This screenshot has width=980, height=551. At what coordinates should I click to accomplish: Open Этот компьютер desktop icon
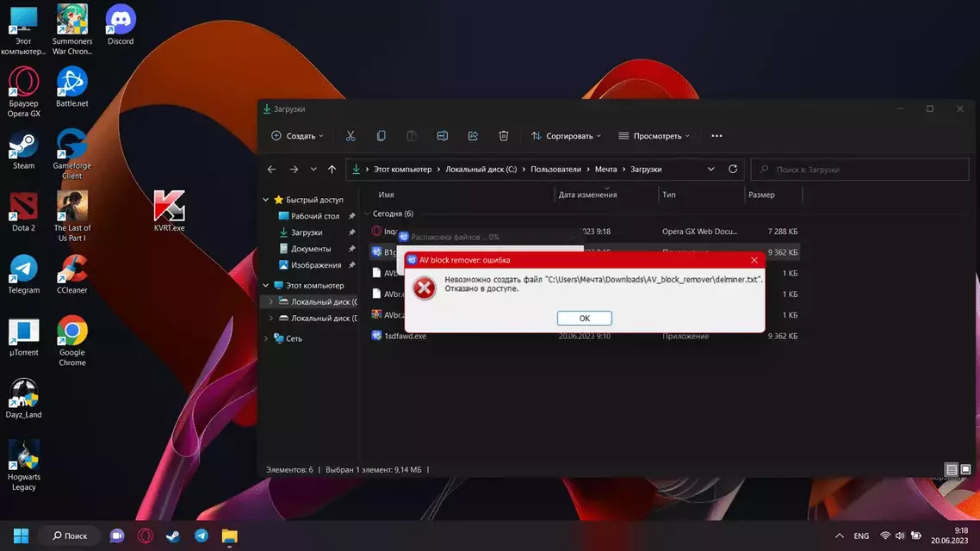[23, 30]
